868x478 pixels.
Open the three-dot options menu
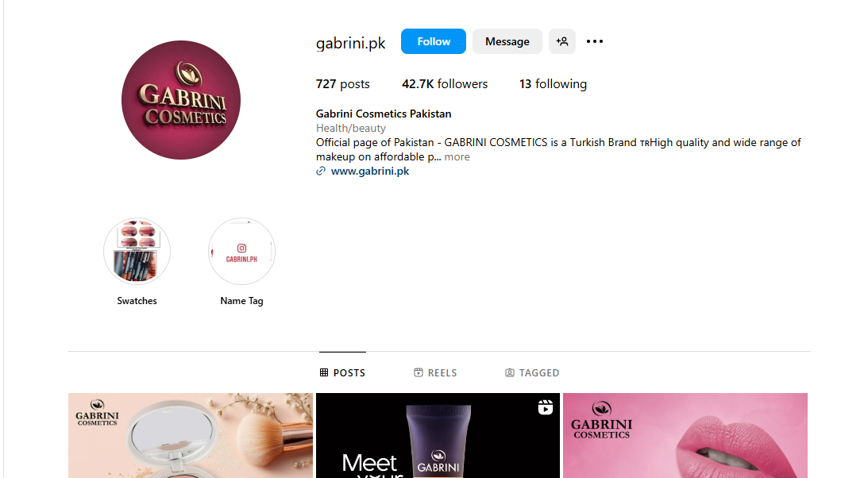(x=595, y=41)
